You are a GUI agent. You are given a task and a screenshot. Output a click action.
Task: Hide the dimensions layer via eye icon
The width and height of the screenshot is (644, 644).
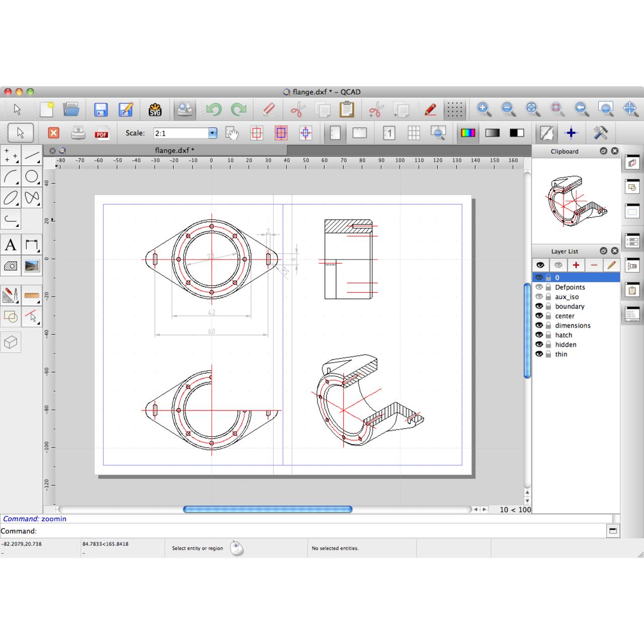[539, 326]
